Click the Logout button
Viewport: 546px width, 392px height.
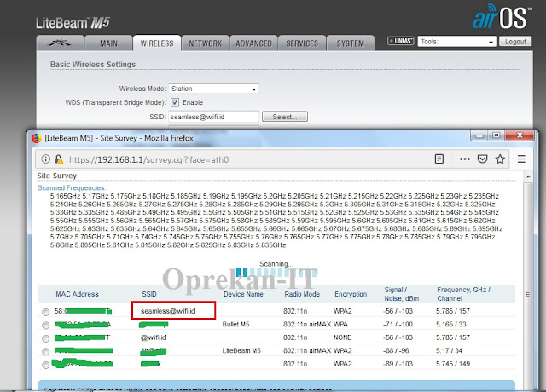(x=515, y=42)
